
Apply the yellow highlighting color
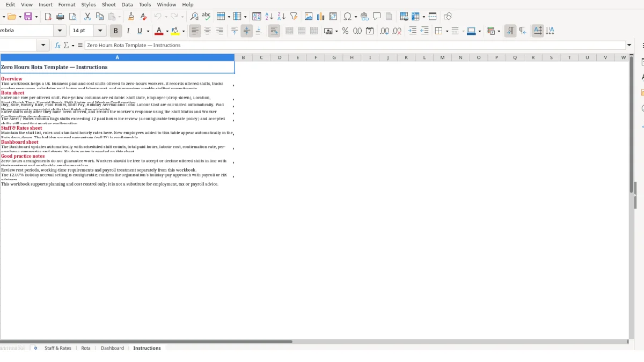tap(175, 31)
